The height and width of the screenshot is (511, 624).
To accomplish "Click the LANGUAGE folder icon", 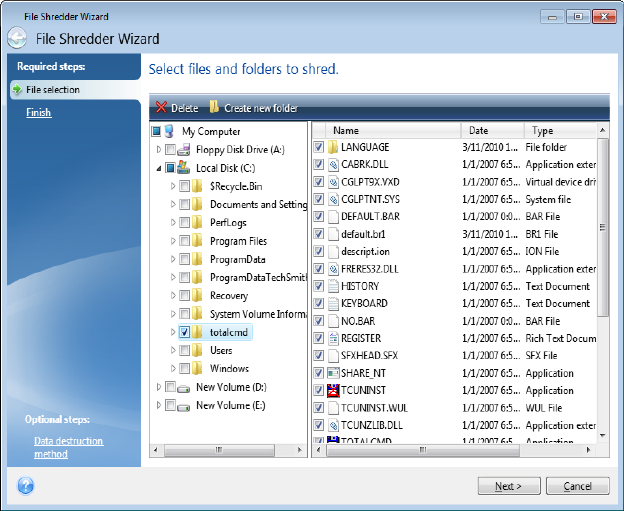I will 333,147.
